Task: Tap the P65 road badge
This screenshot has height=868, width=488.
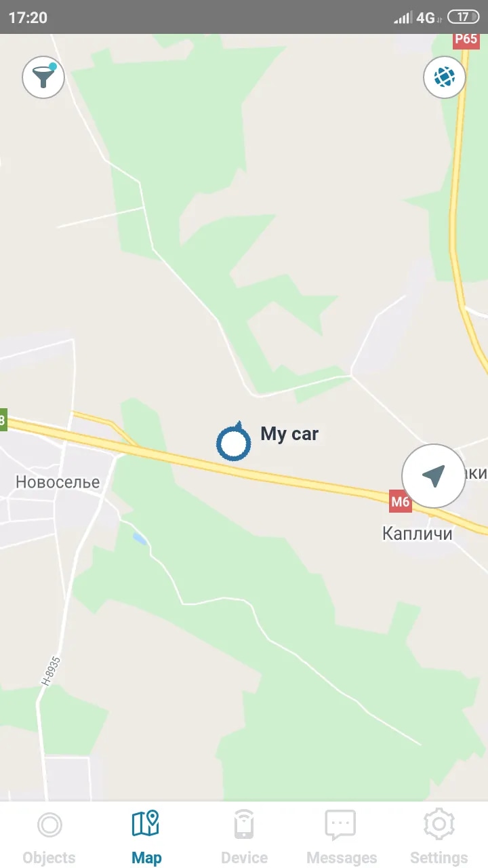Action: coord(466,39)
